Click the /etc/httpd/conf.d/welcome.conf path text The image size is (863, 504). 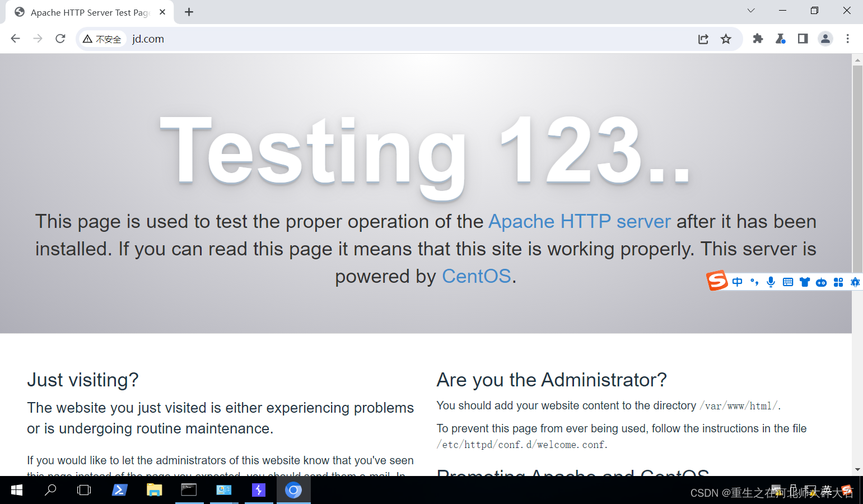(x=520, y=445)
